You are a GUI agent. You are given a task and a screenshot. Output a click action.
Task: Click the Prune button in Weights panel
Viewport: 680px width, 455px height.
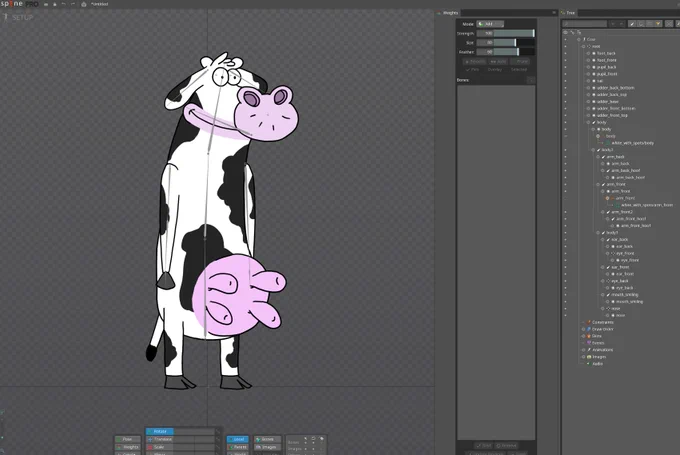click(522, 62)
